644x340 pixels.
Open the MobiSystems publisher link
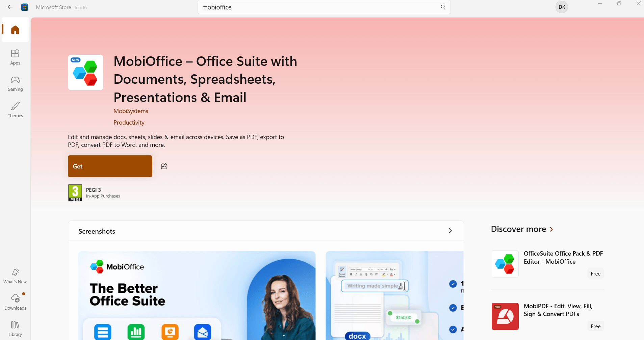131,111
